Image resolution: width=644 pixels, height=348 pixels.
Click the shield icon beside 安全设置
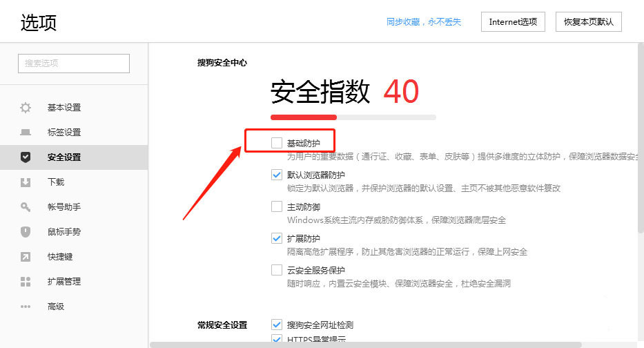pyautogui.click(x=26, y=157)
